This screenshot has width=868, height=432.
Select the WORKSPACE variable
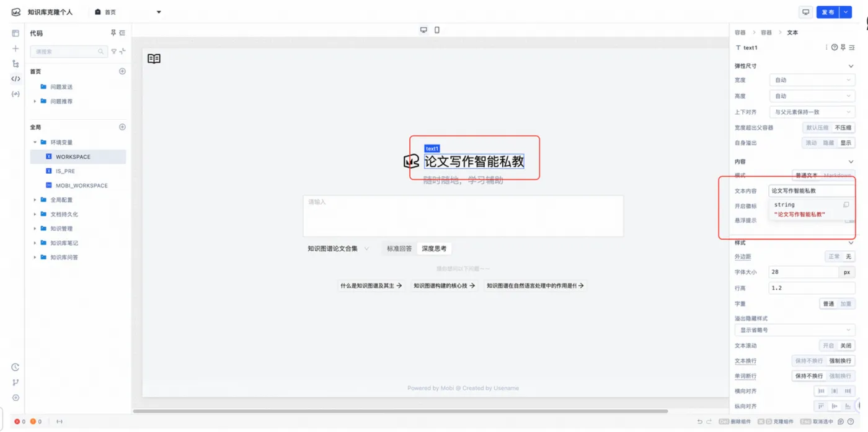coord(78,156)
